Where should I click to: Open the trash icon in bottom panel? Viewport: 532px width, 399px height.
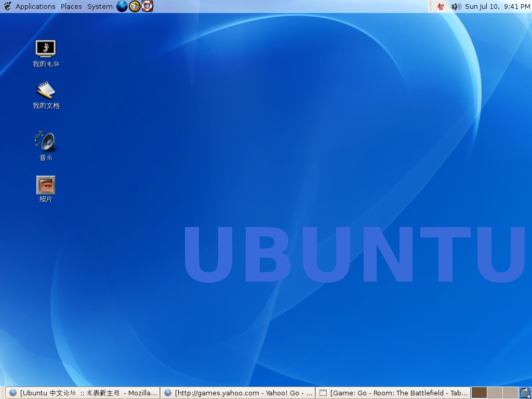(525, 393)
